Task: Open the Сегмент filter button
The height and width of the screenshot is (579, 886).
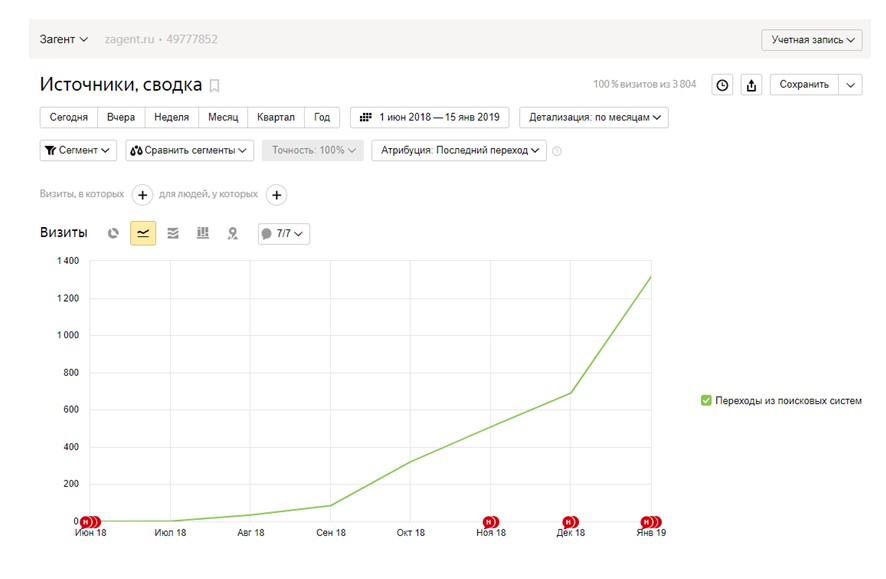Action: pos(78,150)
